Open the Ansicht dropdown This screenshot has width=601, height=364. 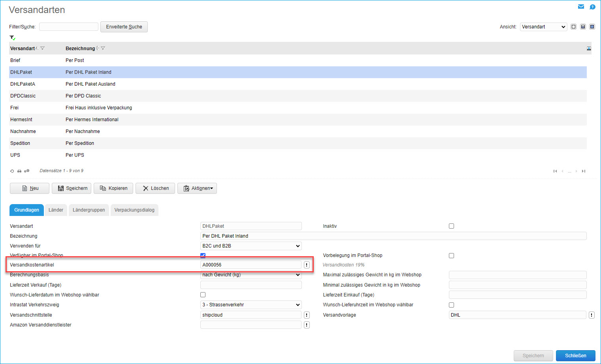(x=543, y=27)
